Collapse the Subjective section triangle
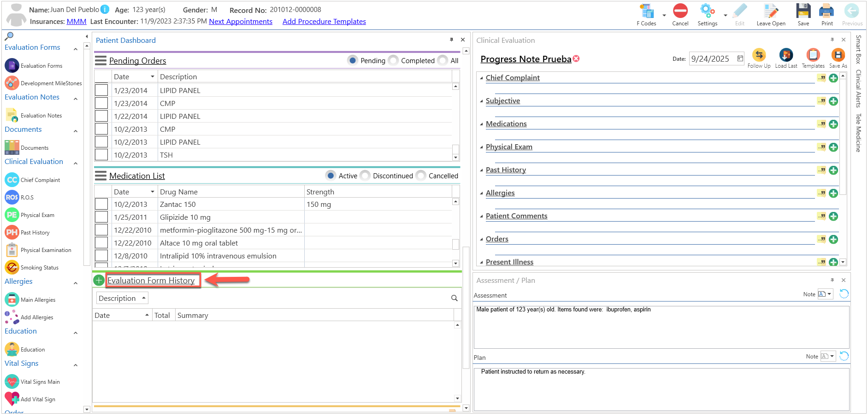The height and width of the screenshot is (416, 868). [481, 101]
